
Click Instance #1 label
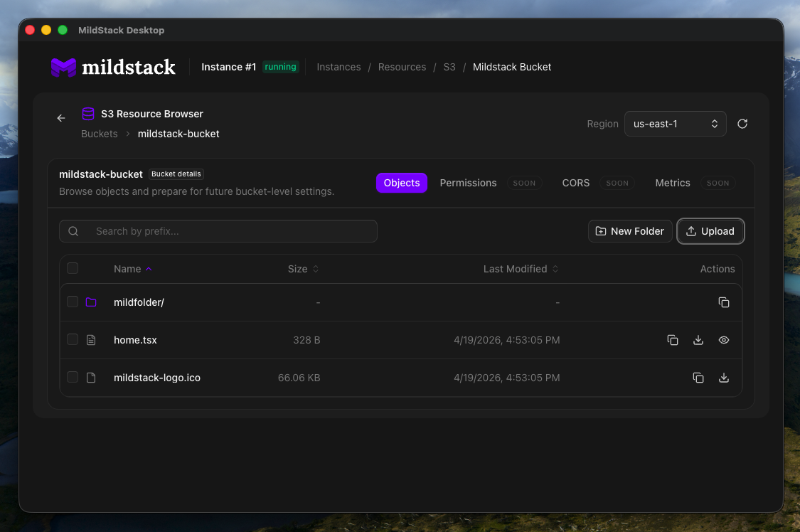228,68
